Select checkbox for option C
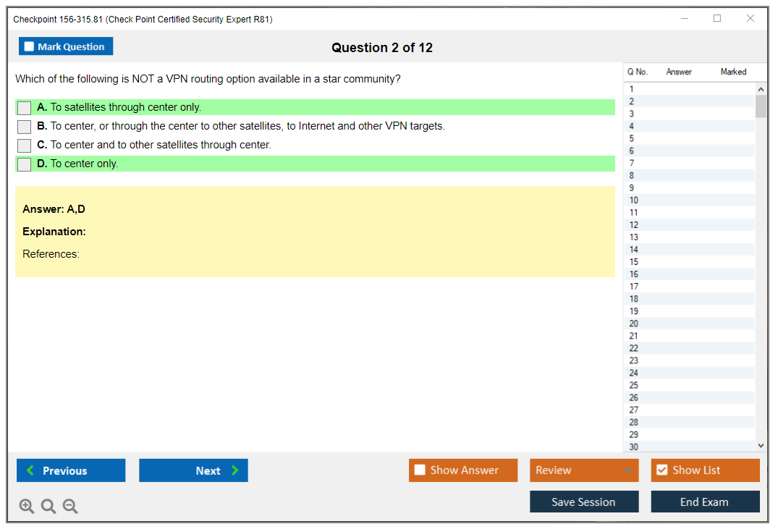 click(x=25, y=145)
